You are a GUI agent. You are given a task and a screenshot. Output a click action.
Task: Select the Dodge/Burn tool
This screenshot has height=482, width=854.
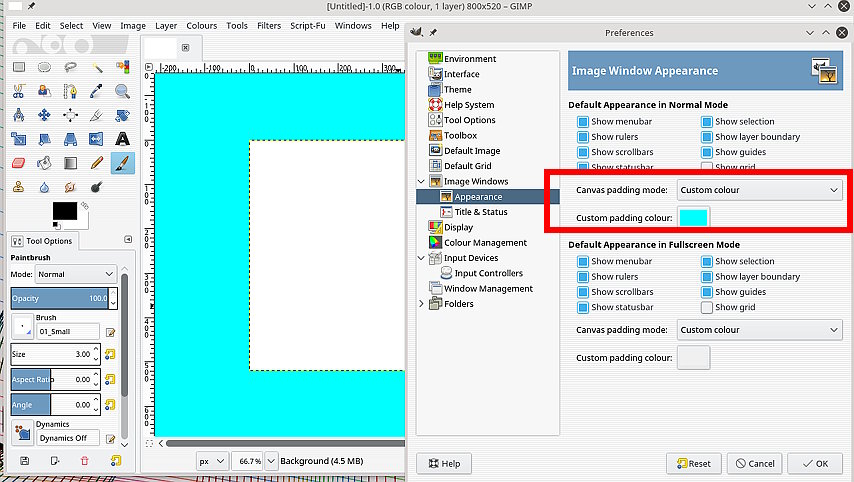pos(96,187)
